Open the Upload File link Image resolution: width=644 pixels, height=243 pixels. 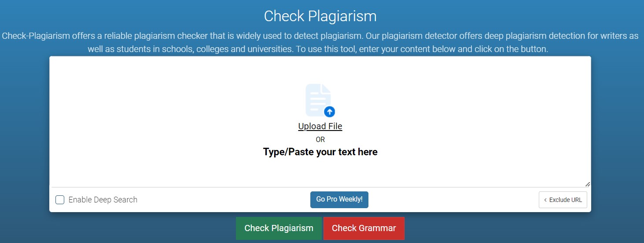click(320, 126)
